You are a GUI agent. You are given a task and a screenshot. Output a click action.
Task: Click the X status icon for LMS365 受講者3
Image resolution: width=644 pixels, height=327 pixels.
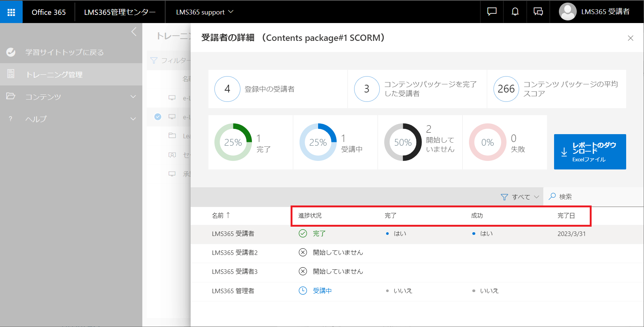(303, 271)
